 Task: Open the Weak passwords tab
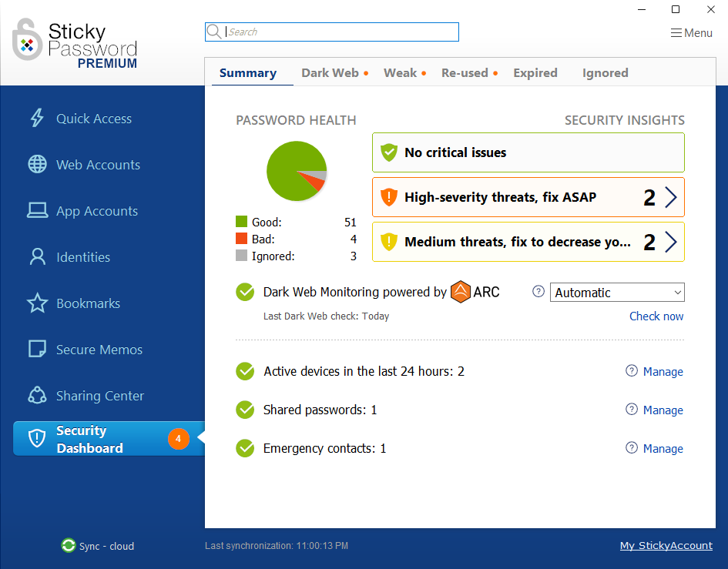point(401,73)
